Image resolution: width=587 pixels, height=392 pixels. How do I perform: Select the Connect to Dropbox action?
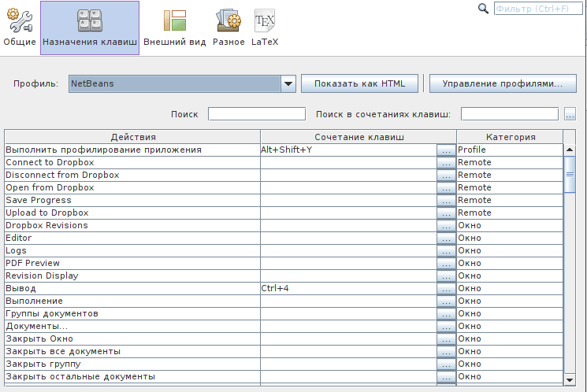(x=132, y=162)
